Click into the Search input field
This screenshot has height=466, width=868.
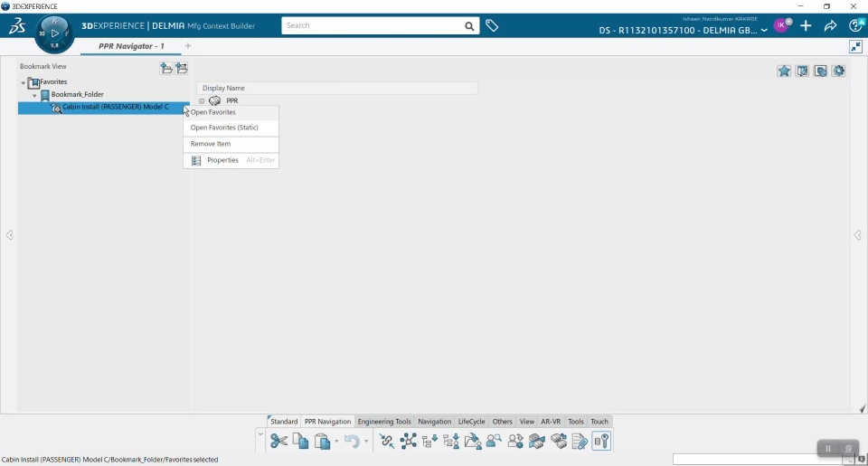[x=372, y=25]
